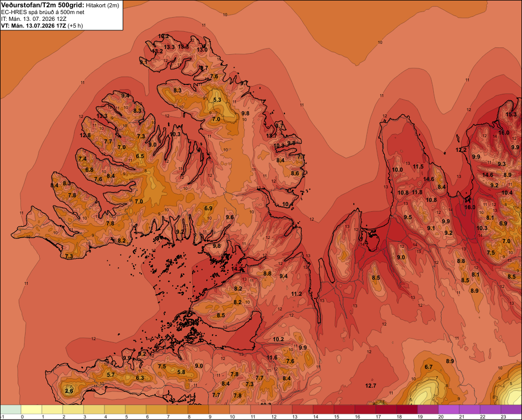Click the legend label '23'

click(x=504, y=417)
